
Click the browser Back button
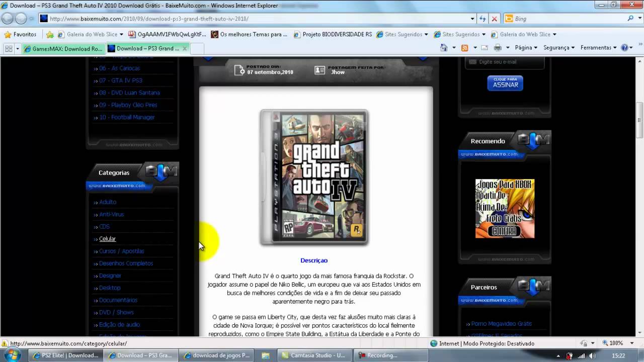click(x=8, y=19)
